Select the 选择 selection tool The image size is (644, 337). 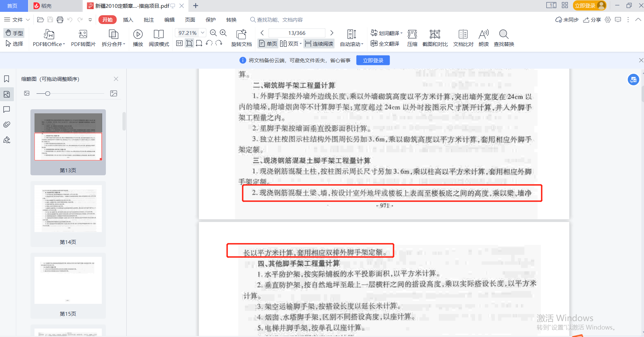14,44
